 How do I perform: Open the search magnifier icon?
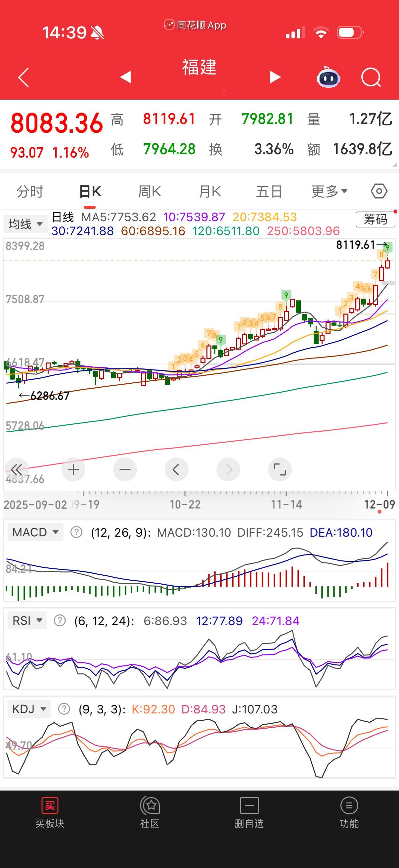(371, 77)
